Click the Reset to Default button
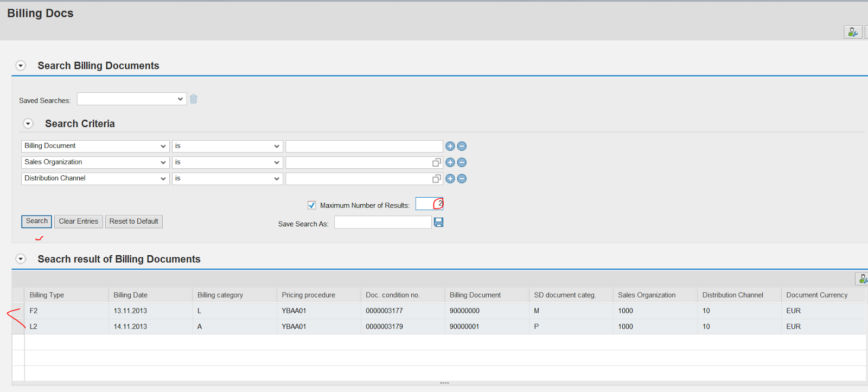 point(133,221)
